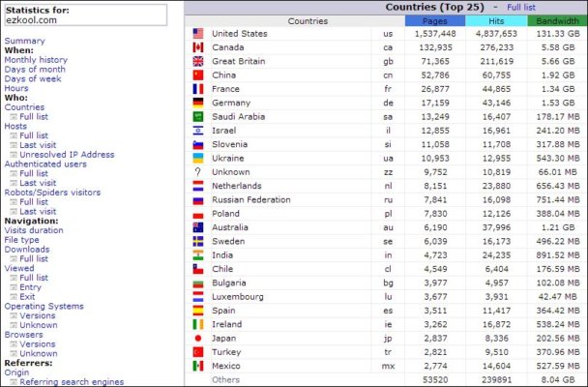This screenshot has height=387, width=588.
Task: Select the Japan flag icon
Action: 198,339
